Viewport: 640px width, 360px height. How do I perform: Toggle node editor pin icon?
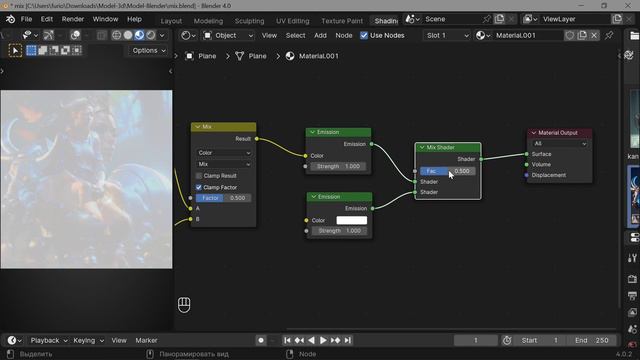coord(609,36)
